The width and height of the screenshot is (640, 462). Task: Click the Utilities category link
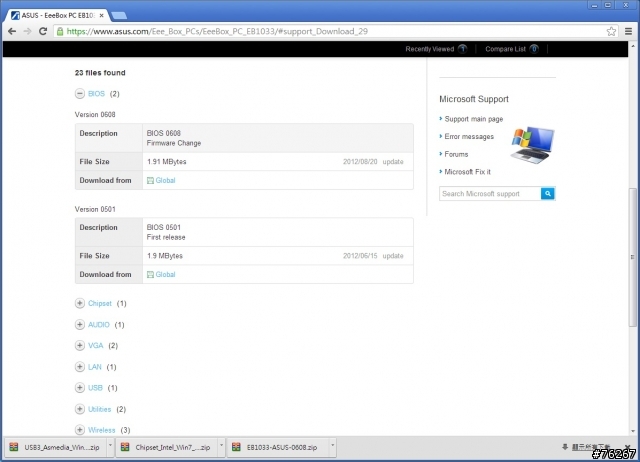[x=100, y=409]
